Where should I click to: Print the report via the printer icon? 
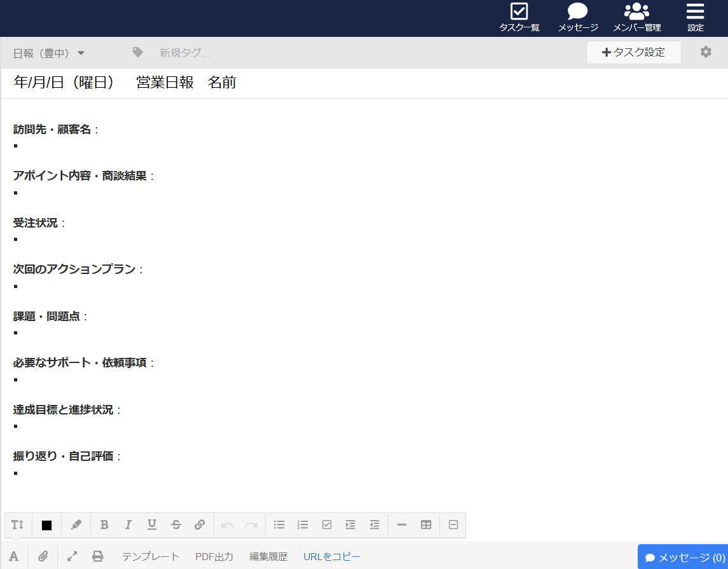[x=97, y=556]
